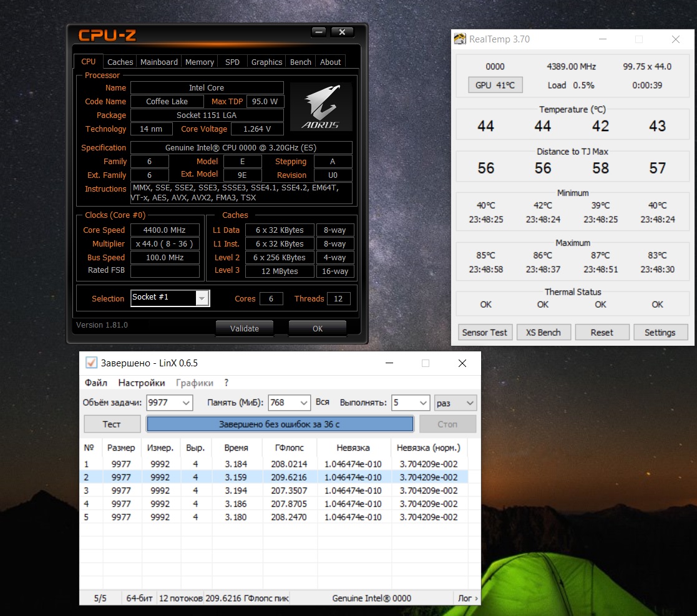Click the 64-бит status bar entry

(139, 599)
